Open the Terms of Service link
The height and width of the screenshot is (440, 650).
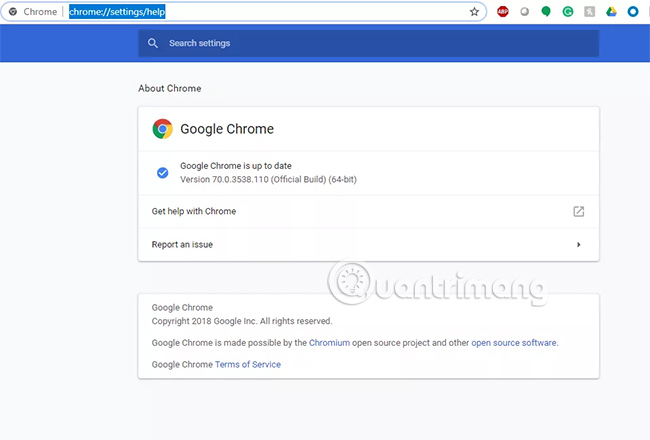(x=247, y=365)
